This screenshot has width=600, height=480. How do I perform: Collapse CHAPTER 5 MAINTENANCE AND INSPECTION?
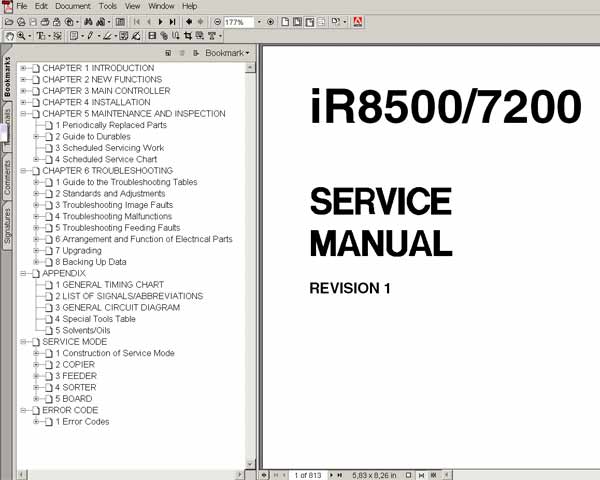(23, 114)
